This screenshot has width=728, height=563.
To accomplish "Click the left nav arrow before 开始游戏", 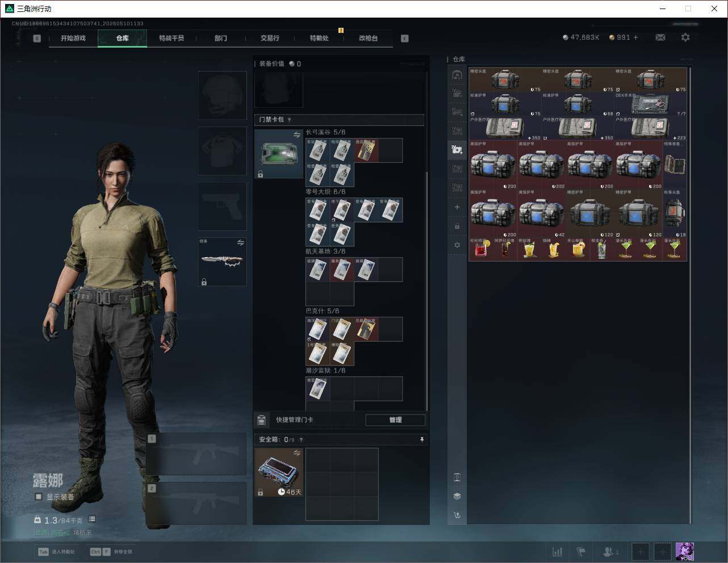I will [37, 39].
